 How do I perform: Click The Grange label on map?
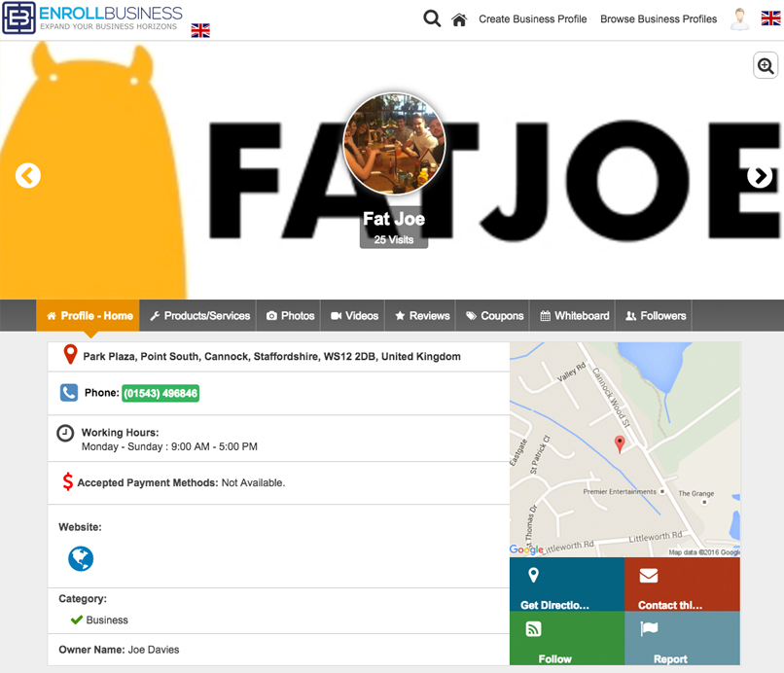pos(696,493)
